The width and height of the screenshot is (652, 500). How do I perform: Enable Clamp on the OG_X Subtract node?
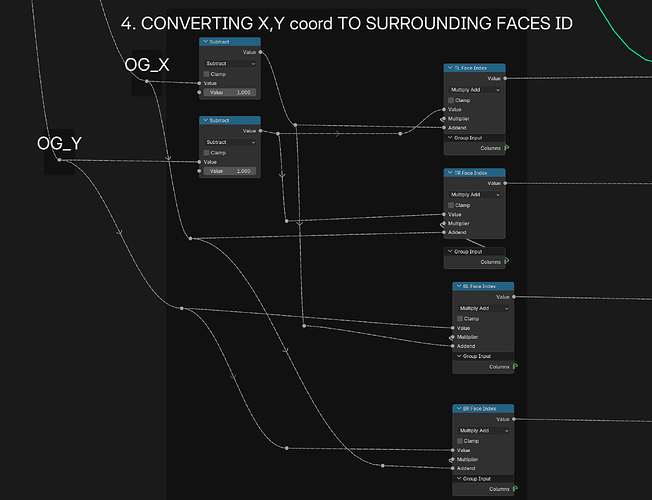[x=206, y=74]
